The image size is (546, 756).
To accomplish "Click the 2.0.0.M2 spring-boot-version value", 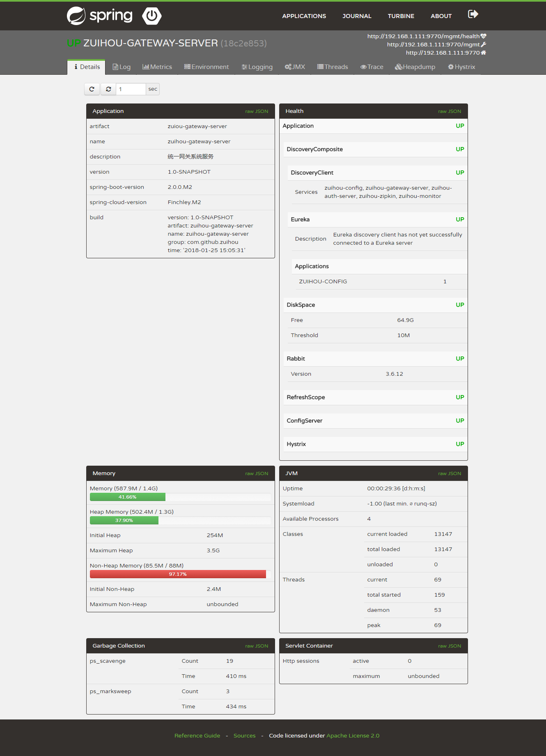I will tap(180, 187).
